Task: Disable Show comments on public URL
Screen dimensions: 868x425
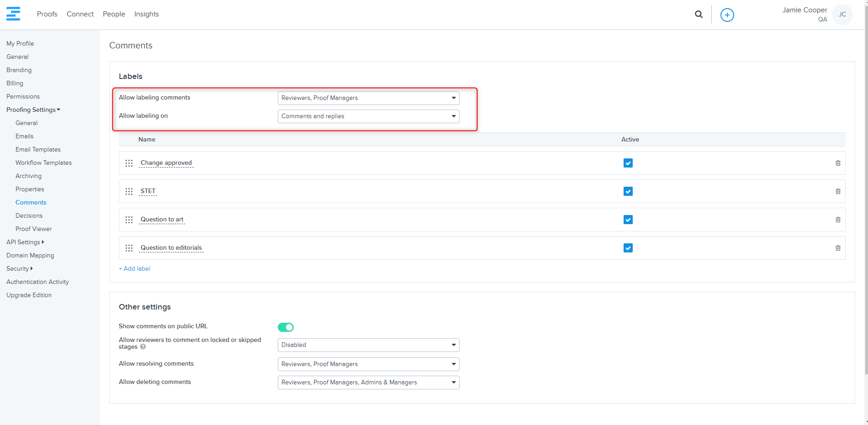Action: tap(286, 327)
